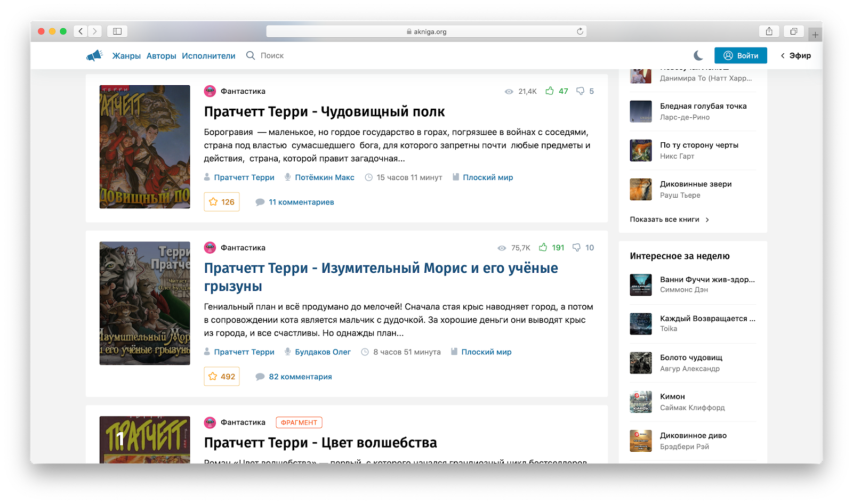Go back in Safari
The height and width of the screenshot is (504, 853).
[81, 31]
